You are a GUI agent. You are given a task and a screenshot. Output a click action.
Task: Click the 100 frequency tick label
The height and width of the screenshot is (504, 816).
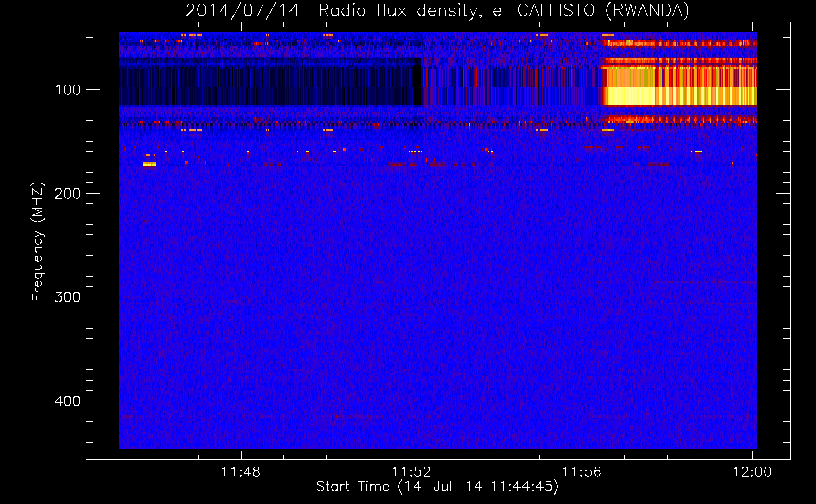[68, 90]
